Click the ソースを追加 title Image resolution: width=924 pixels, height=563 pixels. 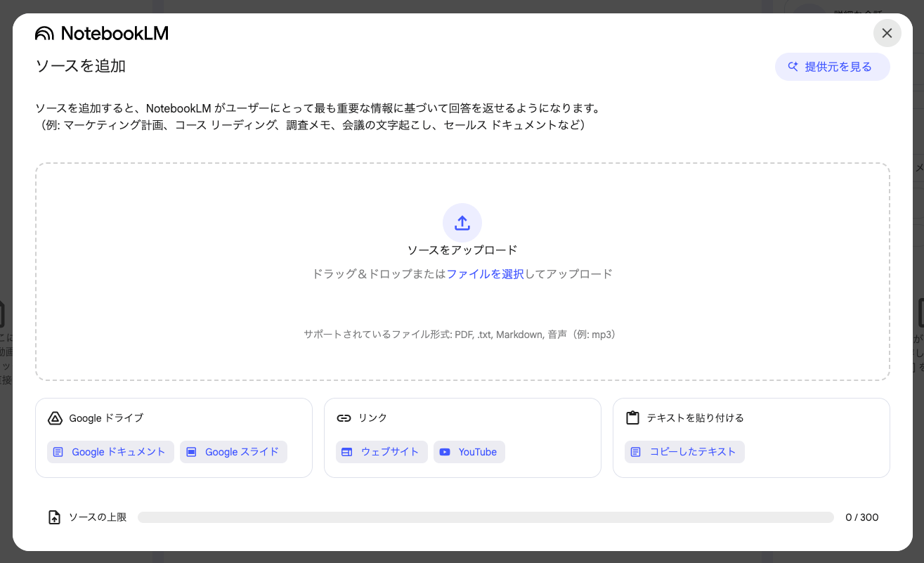(80, 66)
